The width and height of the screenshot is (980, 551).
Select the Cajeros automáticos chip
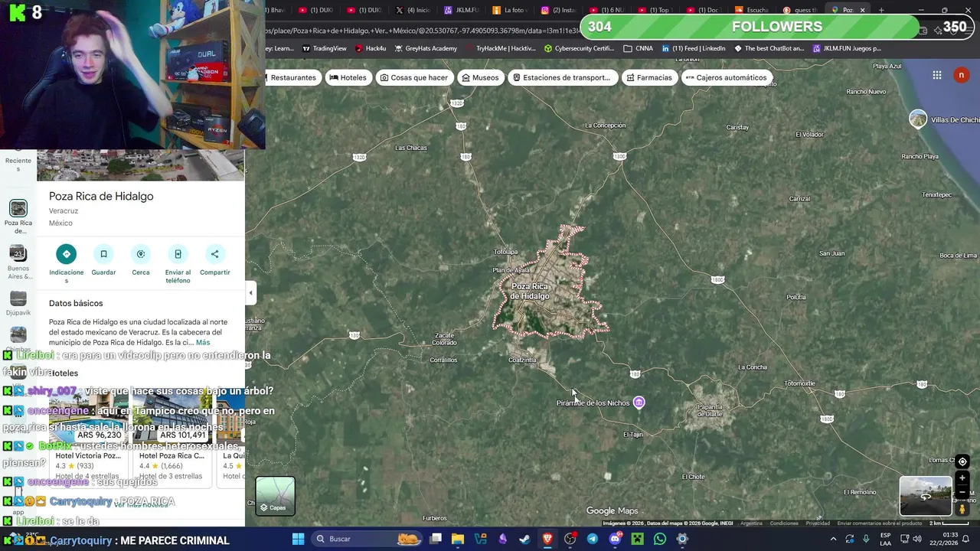click(726, 77)
